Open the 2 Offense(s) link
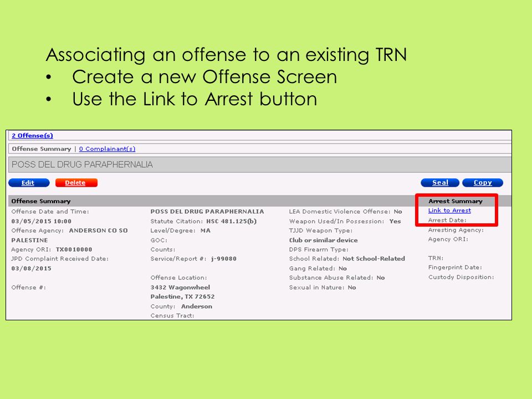Image resolution: width=532 pixels, height=399 pixels. click(x=32, y=136)
